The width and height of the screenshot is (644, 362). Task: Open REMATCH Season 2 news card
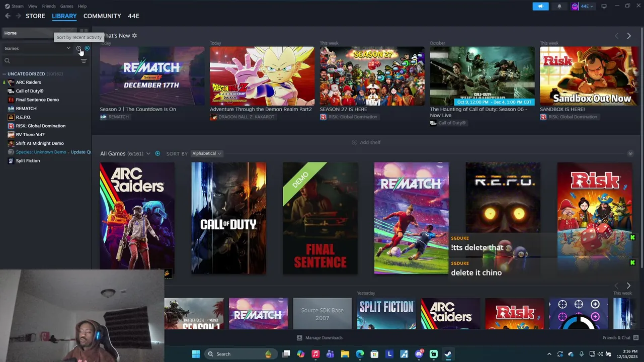(152, 76)
